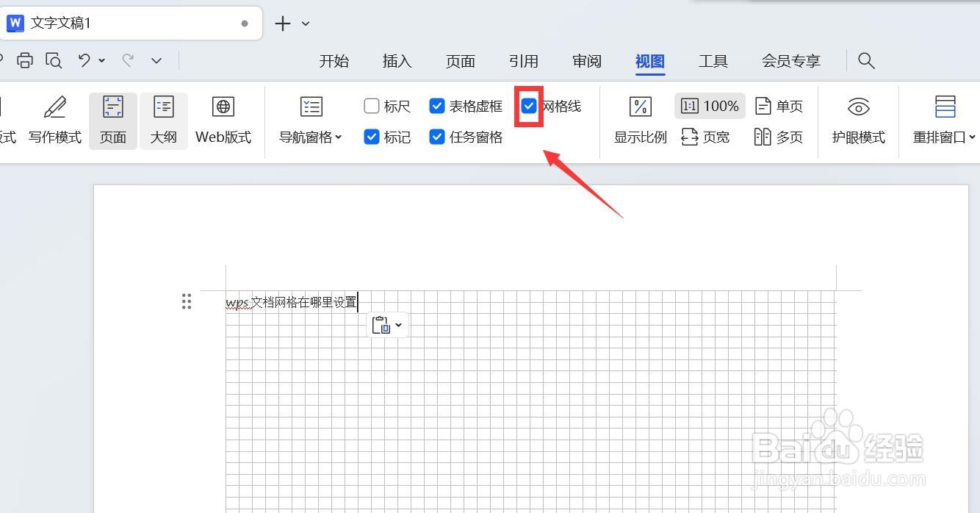Screen dimensions: 980x513
Task: Toggle the 任务窗格 checkbox
Action: tap(437, 137)
